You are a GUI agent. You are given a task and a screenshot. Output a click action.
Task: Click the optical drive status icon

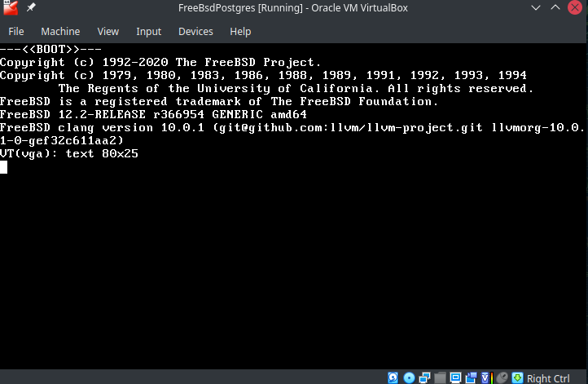(409, 377)
